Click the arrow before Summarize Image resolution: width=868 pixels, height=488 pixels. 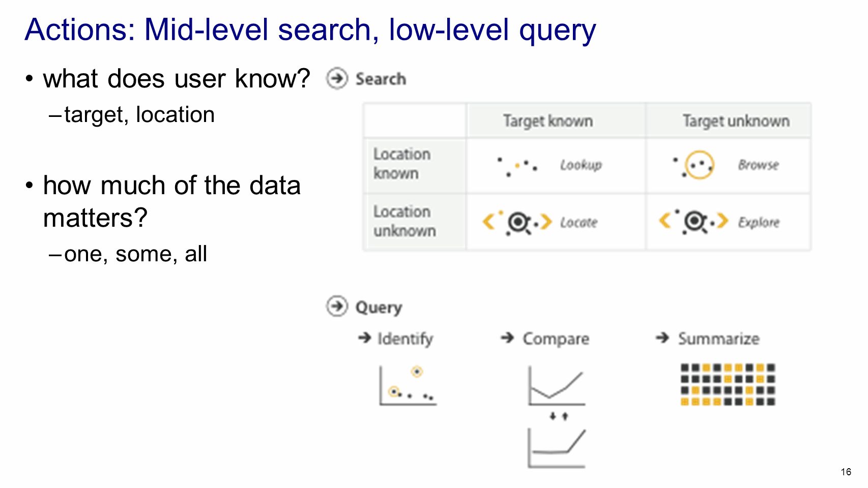(662, 338)
